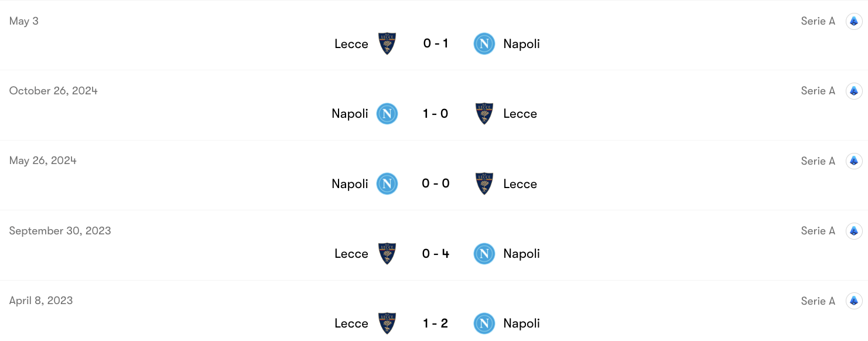Viewport: 868px width, 341px height.
Task: Click the Lecce crest in the October 26 match
Action: tap(484, 114)
